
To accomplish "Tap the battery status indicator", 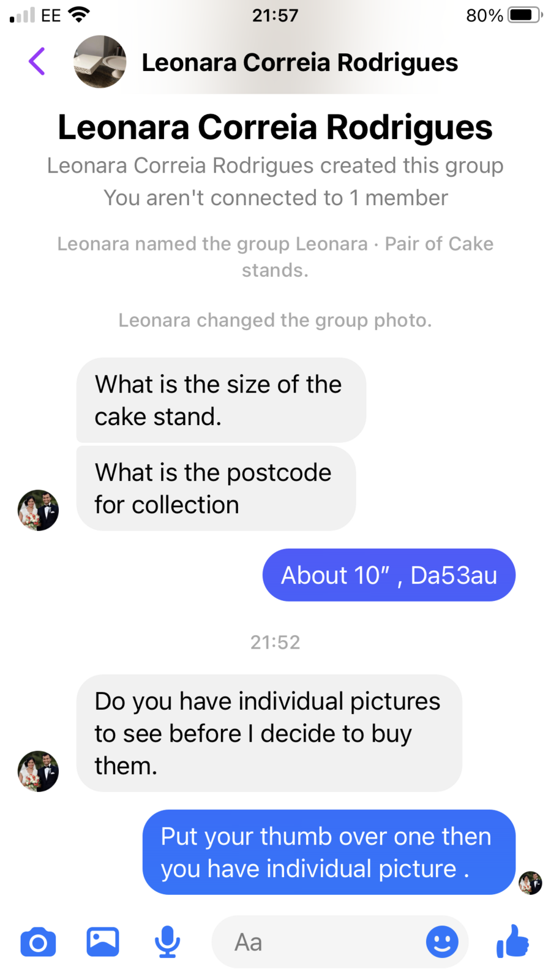I will point(525,15).
